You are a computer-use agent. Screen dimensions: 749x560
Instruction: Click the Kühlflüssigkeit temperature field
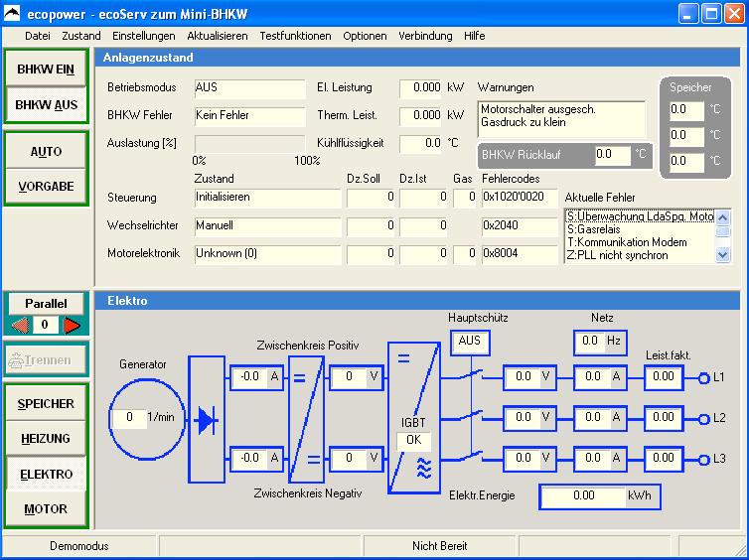(x=421, y=144)
